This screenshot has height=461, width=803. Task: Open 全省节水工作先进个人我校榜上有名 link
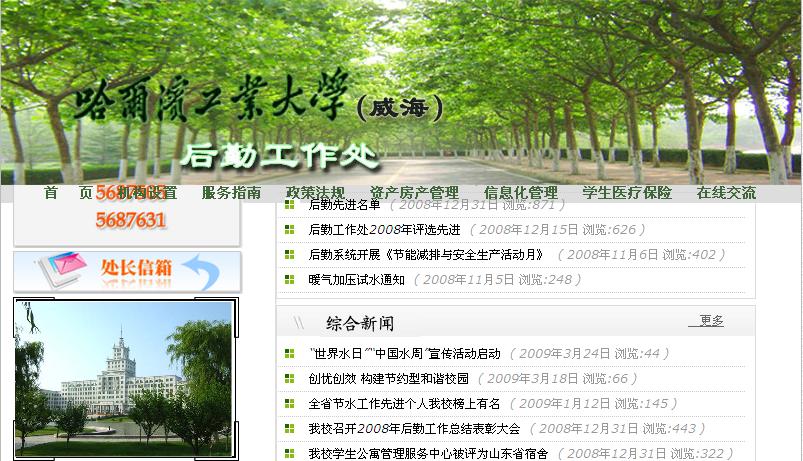(404, 404)
